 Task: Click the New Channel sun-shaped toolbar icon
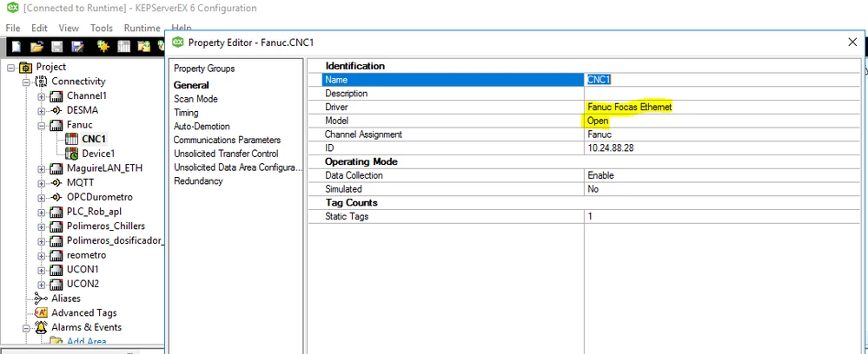tap(103, 47)
